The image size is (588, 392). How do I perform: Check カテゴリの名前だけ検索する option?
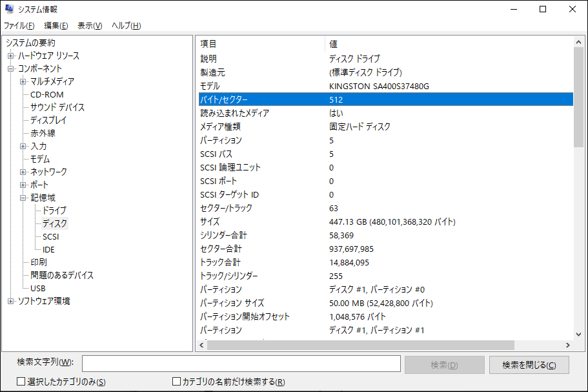[x=175, y=382]
